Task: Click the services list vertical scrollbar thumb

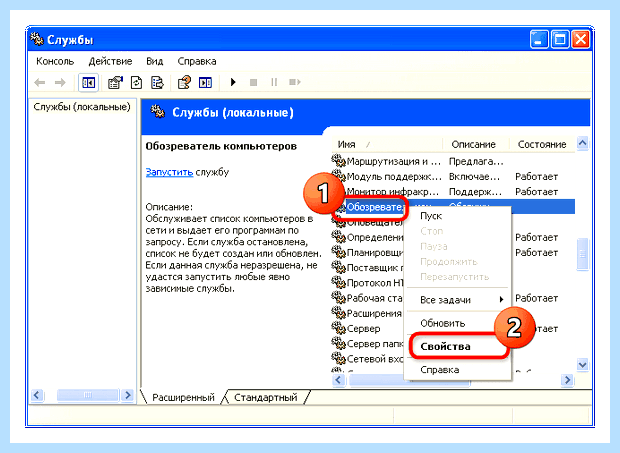Action: pos(582,255)
